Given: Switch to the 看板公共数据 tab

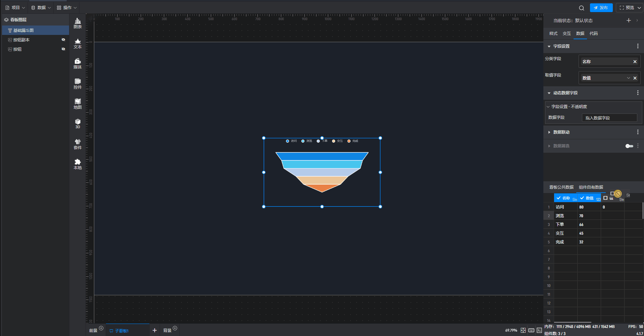Looking at the screenshot, I should [x=561, y=187].
